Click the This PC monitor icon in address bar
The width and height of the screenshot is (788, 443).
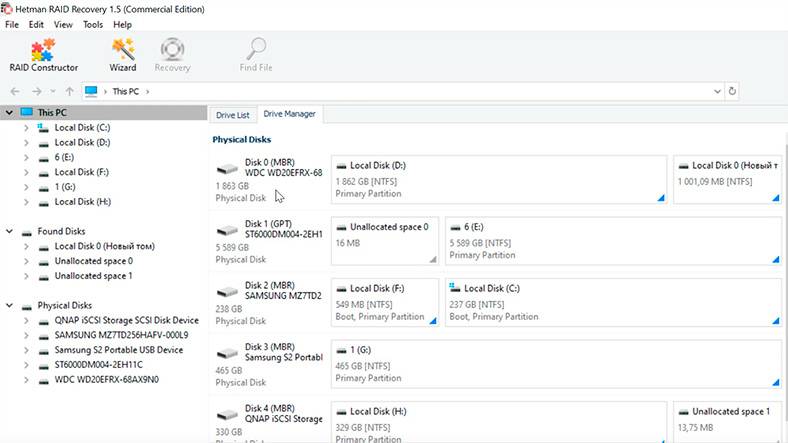click(91, 91)
